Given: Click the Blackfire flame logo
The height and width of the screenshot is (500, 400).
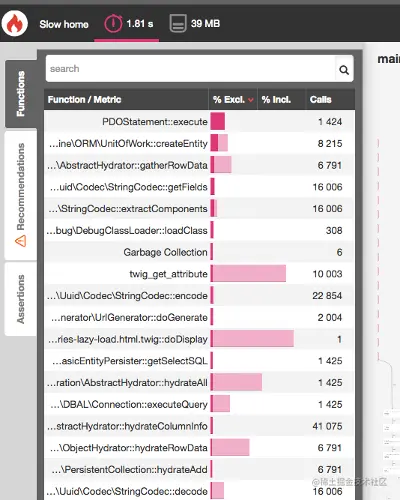Looking at the screenshot, I should 14,23.
